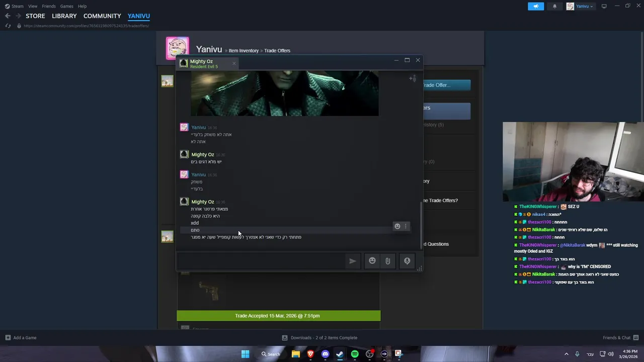The width and height of the screenshot is (644, 362).
Task: Switch to the COMMUNITY tab
Action: coord(102,16)
